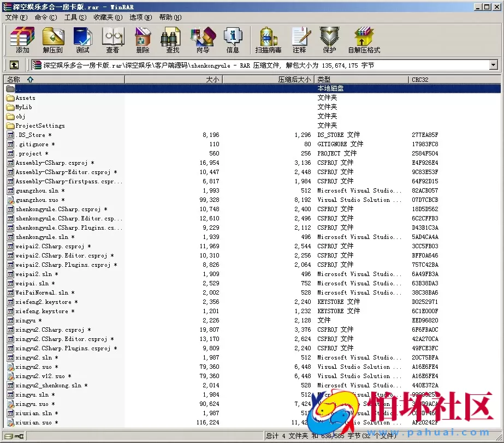Open the Favorites (收藏夹) menu
This screenshot has width=504, height=443.
pos(106,17)
